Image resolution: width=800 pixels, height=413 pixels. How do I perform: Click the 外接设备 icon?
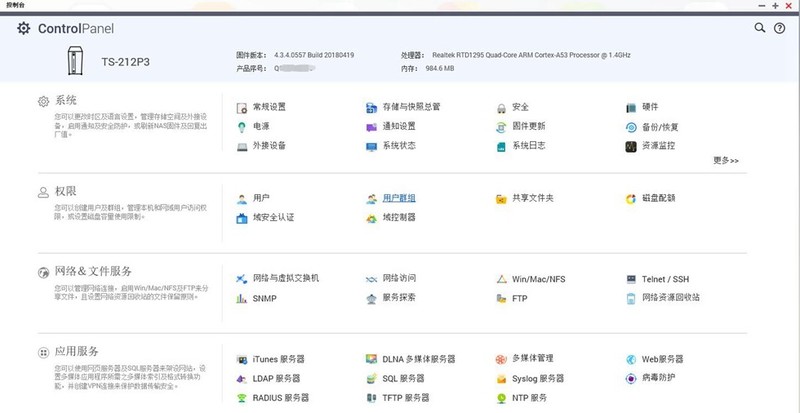[242, 147]
